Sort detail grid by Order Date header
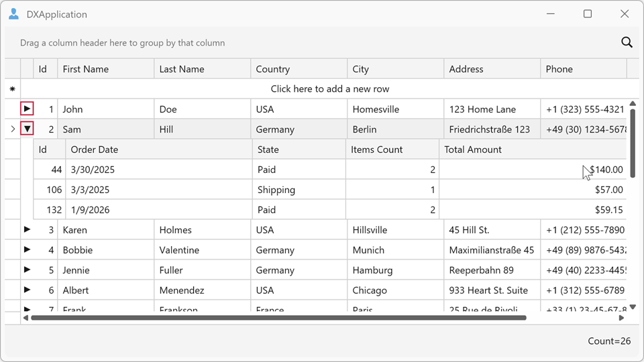This screenshot has height=362, width=644. (x=159, y=149)
